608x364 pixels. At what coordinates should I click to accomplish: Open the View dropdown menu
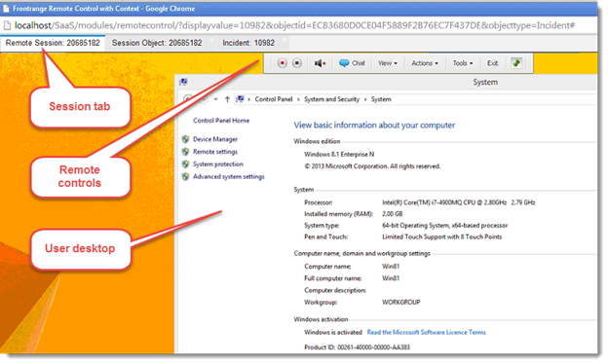388,63
